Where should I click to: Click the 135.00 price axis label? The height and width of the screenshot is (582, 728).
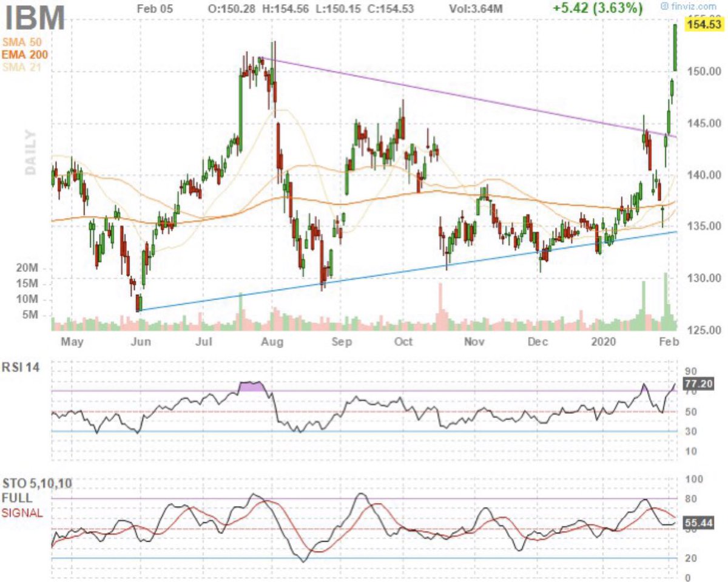703,226
